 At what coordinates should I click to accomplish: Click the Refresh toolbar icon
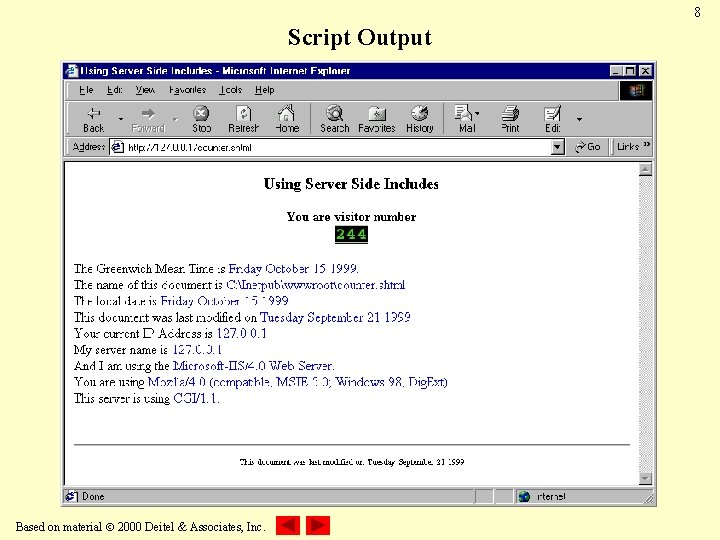click(243, 113)
